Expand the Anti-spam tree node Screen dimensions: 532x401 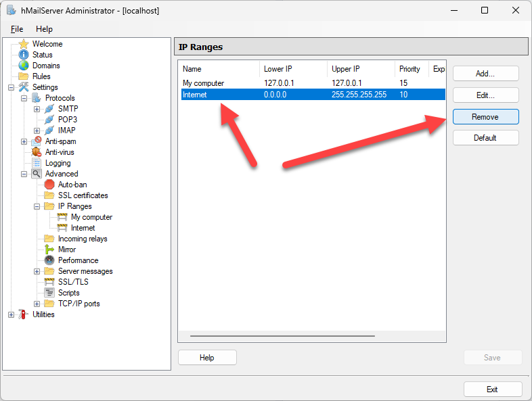[x=24, y=142]
